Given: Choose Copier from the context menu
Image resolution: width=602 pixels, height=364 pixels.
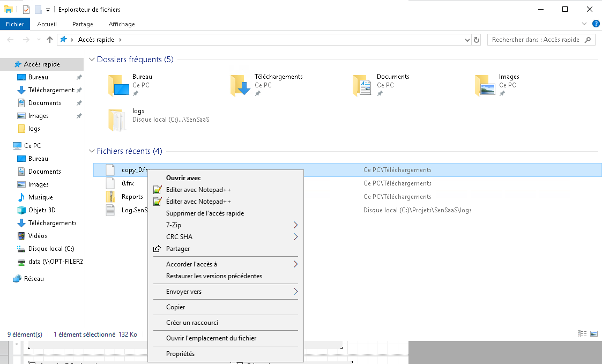Looking at the screenshot, I should (176, 307).
